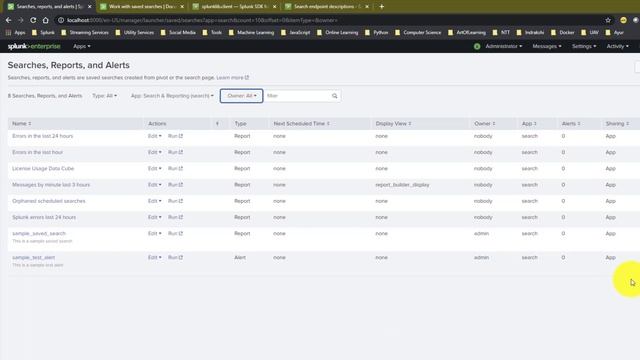Sort by Sharing column header
The height and width of the screenshot is (360, 640).
(x=617, y=124)
